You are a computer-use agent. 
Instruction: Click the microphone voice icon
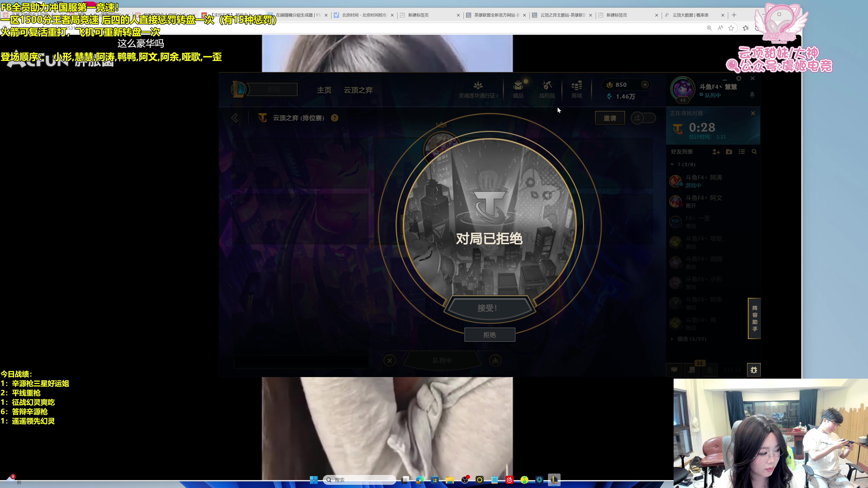coord(710,370)
